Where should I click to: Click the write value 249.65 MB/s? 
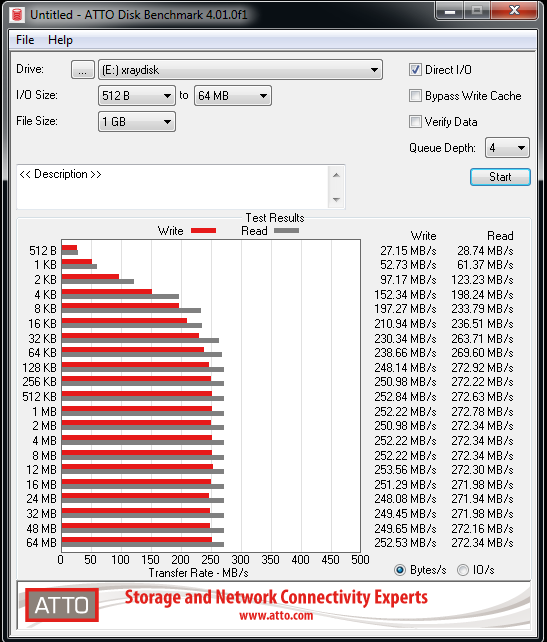tap(405, 529)
